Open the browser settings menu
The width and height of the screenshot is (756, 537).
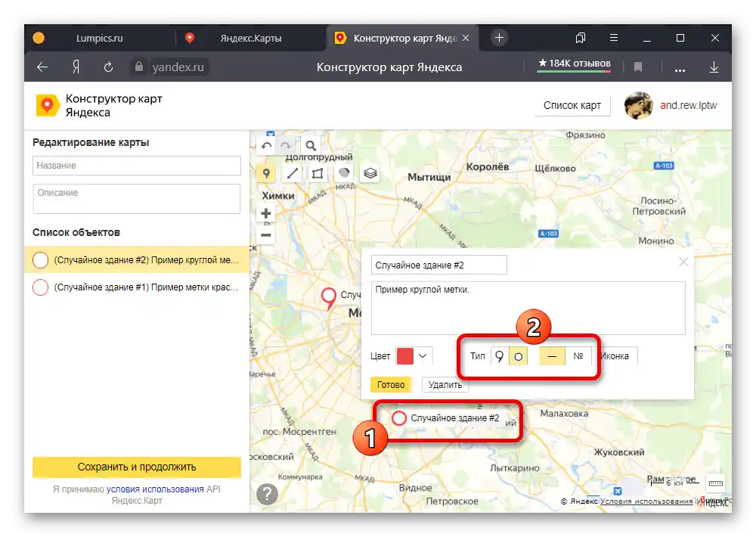click(613, 38)
